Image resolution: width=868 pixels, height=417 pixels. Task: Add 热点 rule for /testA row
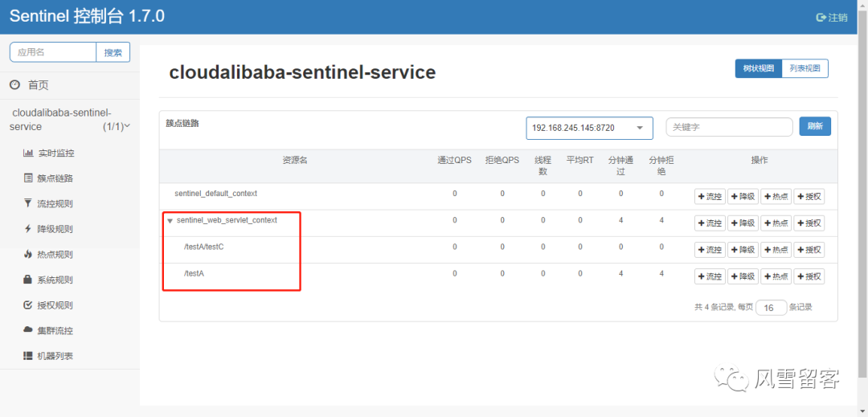tap(776, 276)
